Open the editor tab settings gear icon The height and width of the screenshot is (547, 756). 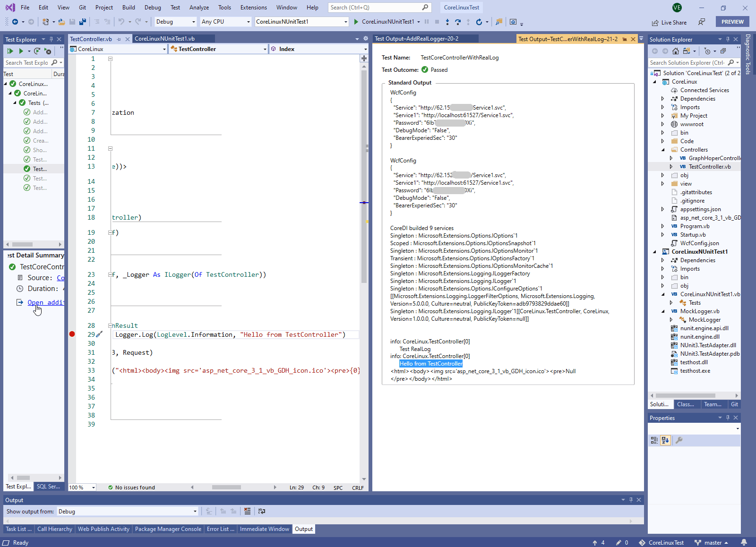point(365,39)
